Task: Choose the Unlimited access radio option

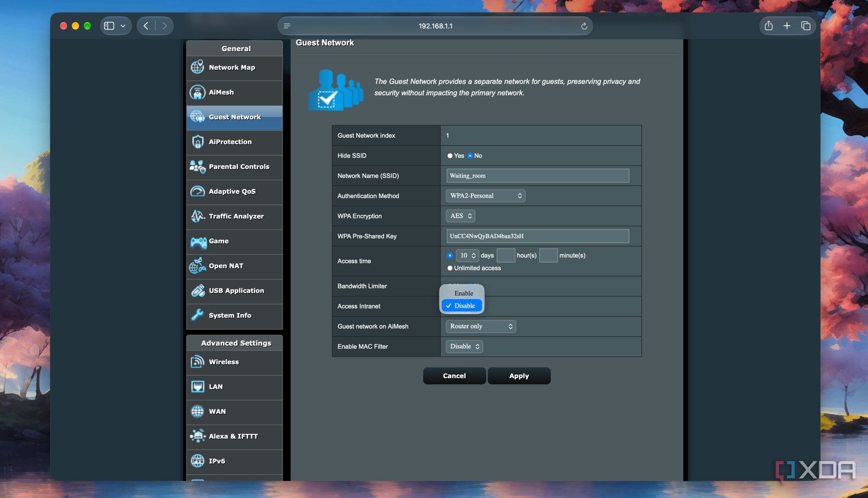Action: (450, 268)
